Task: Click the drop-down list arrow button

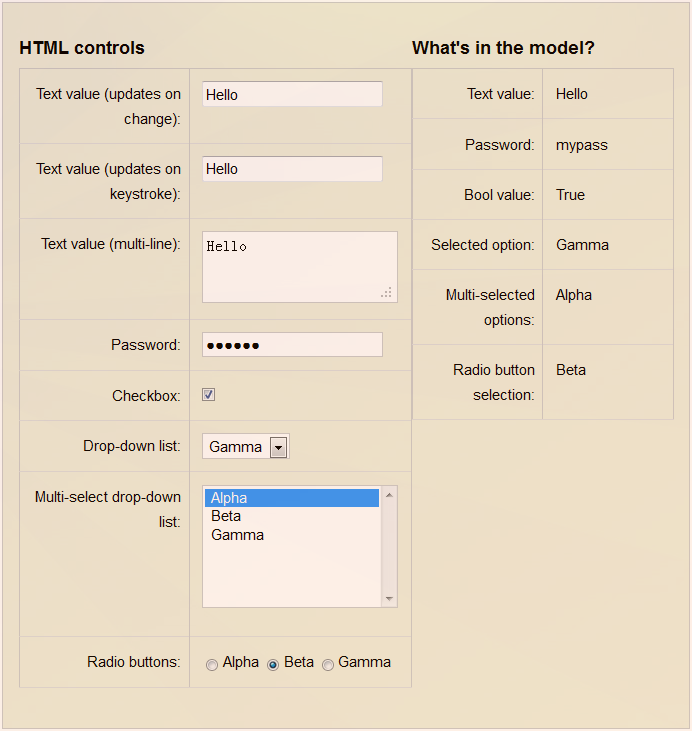Action: [x=278, y=448]
